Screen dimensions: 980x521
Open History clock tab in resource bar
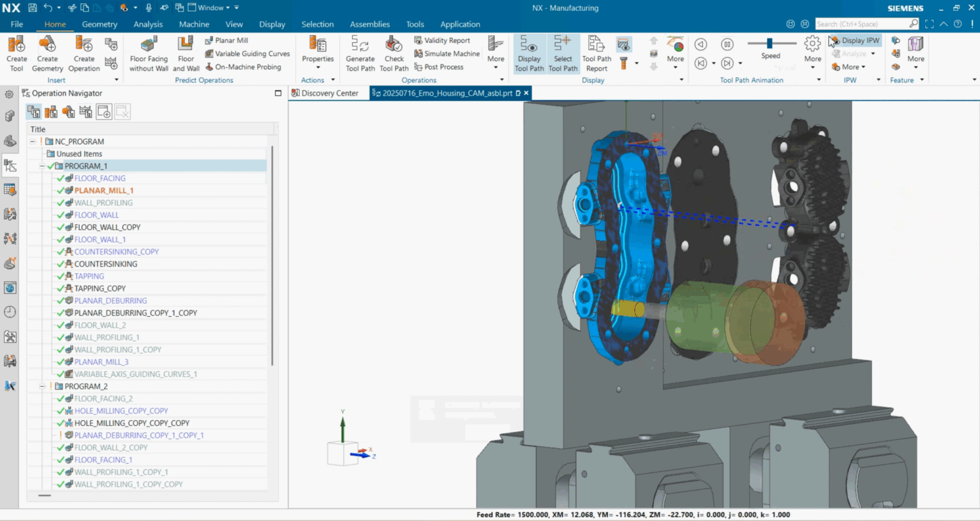click(10, 312)
